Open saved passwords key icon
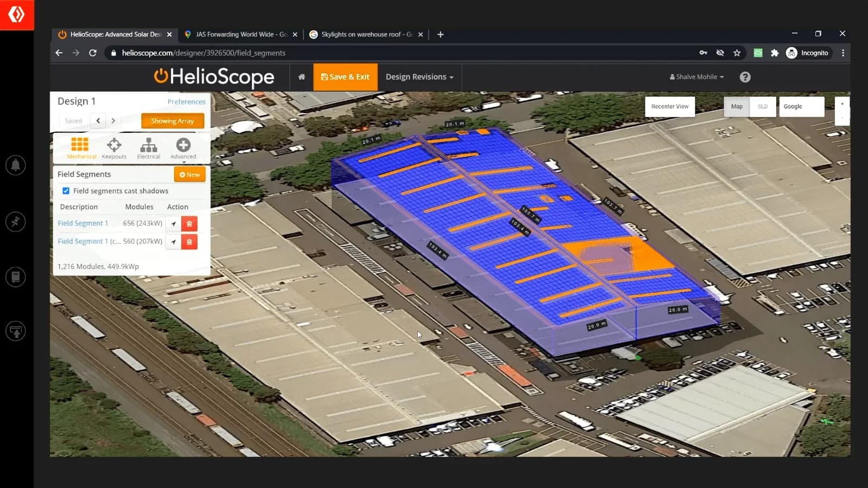This screenshot has height=488, width=868. coord(703,53)
